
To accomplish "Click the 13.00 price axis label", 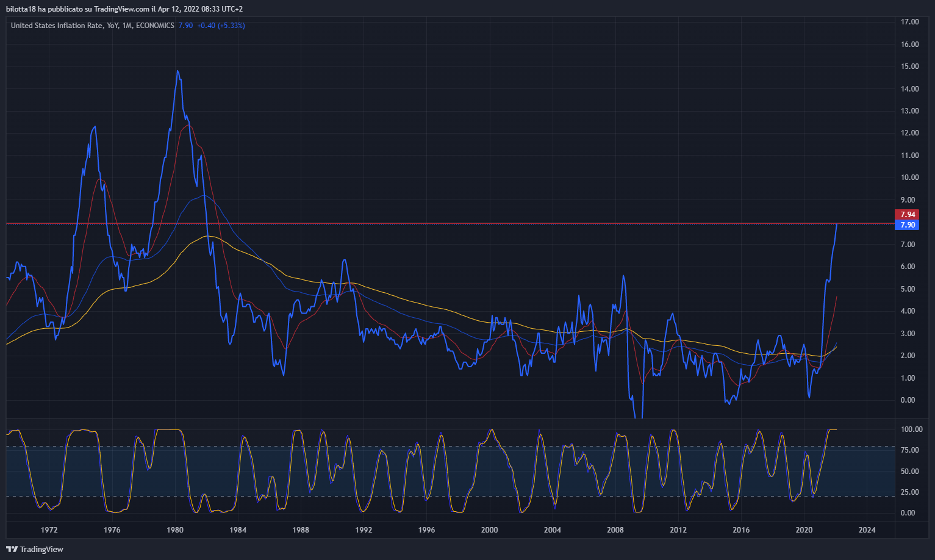I will coord(910,111).
